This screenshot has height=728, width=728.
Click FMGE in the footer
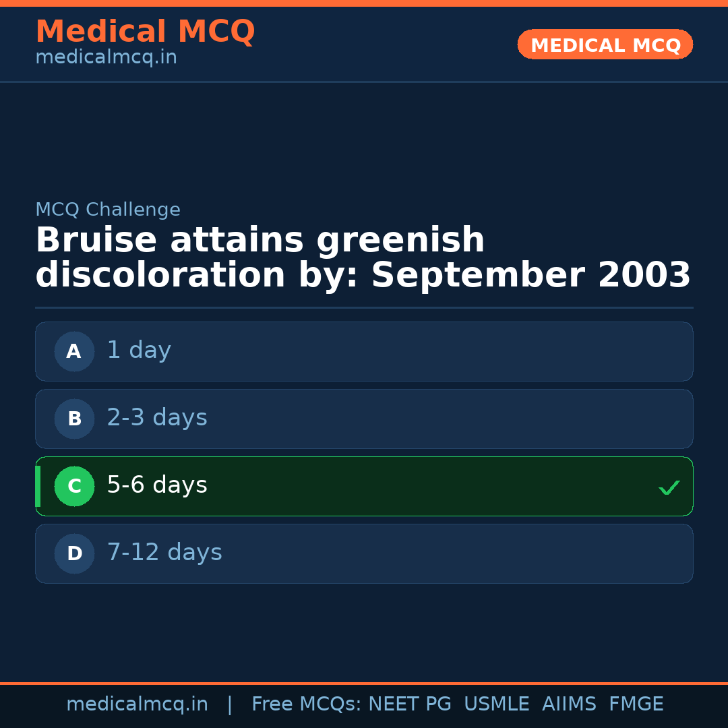point(636,704)
